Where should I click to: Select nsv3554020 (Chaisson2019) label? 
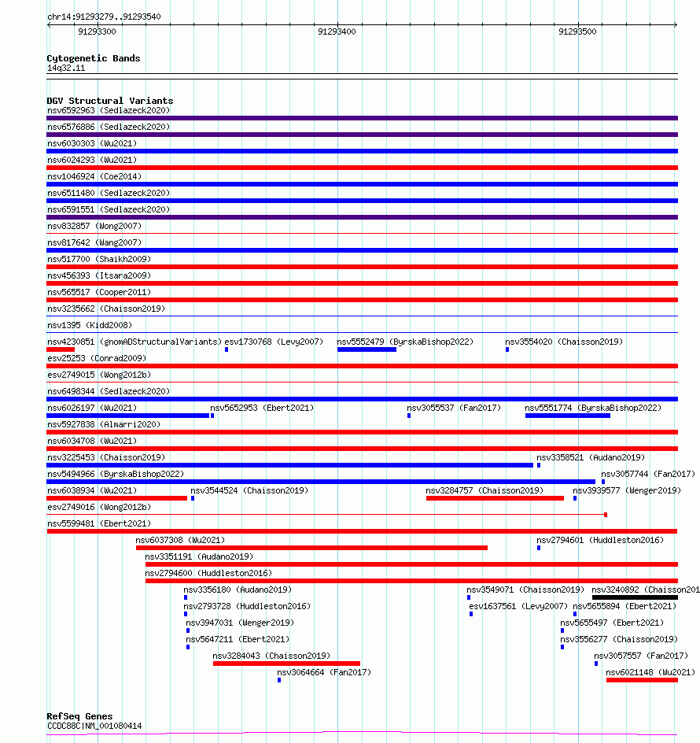click(564, 342)
